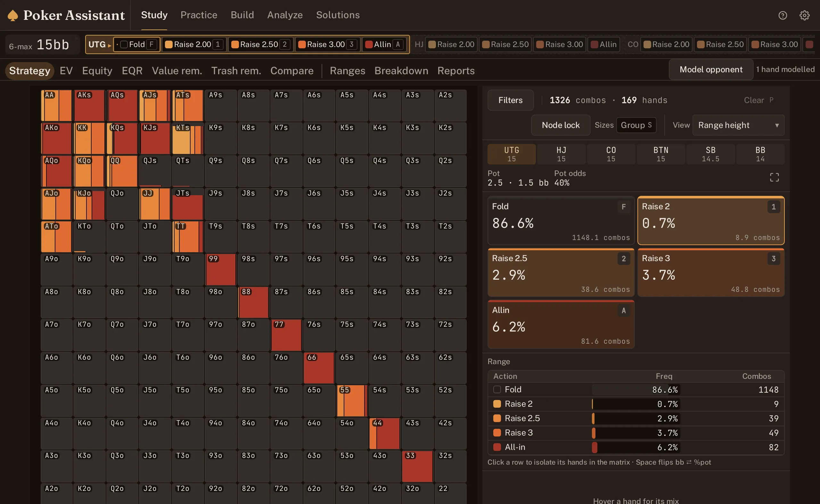Pick HJ Raise 2.00 in action bar
Image resolution: width=820 pixels, height=504 pixels.
click(451, 45)
